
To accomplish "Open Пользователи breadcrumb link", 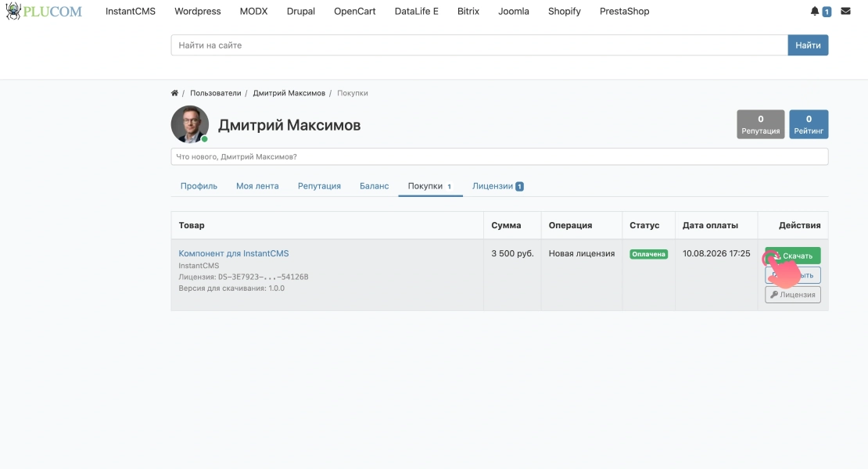I will pos(215,93).
